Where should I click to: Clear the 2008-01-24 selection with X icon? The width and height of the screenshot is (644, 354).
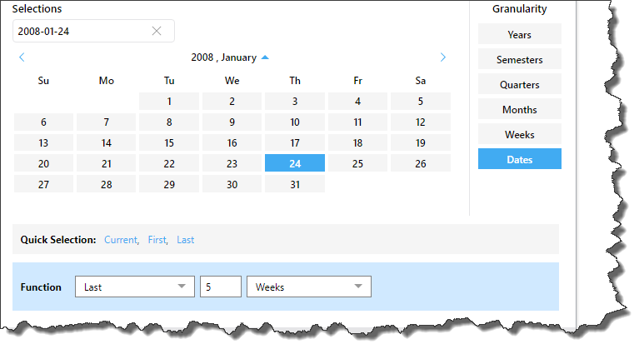click(x=157, y=31)
